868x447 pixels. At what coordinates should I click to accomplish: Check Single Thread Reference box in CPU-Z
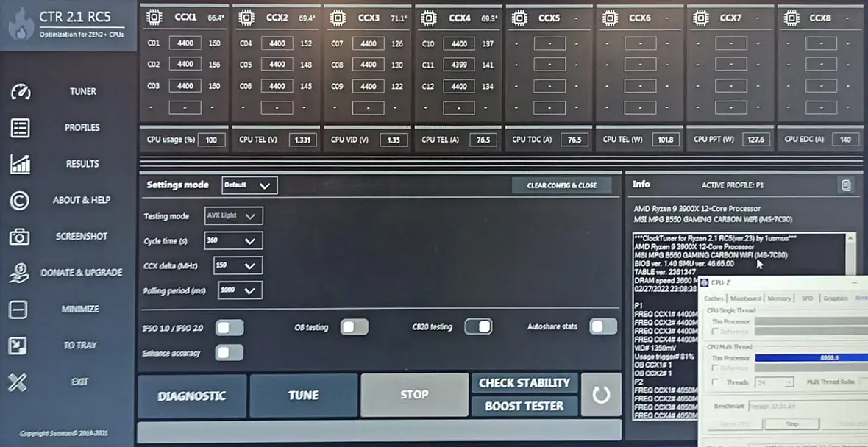[x=716, y=332]
